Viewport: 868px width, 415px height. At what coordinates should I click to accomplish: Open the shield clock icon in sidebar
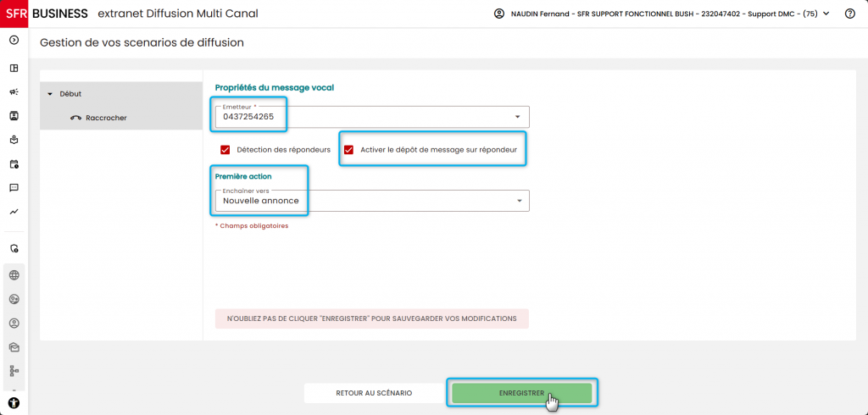coord(14,248)
